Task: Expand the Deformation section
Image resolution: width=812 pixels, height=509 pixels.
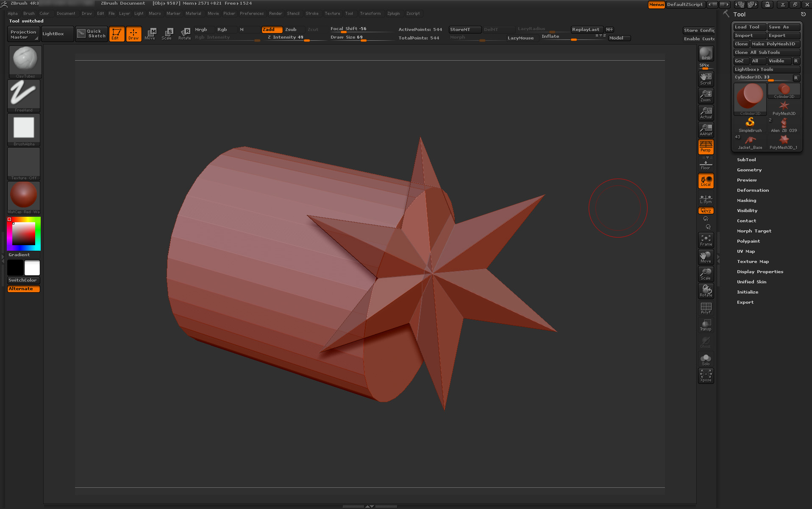Action: [x=753, y=190]
